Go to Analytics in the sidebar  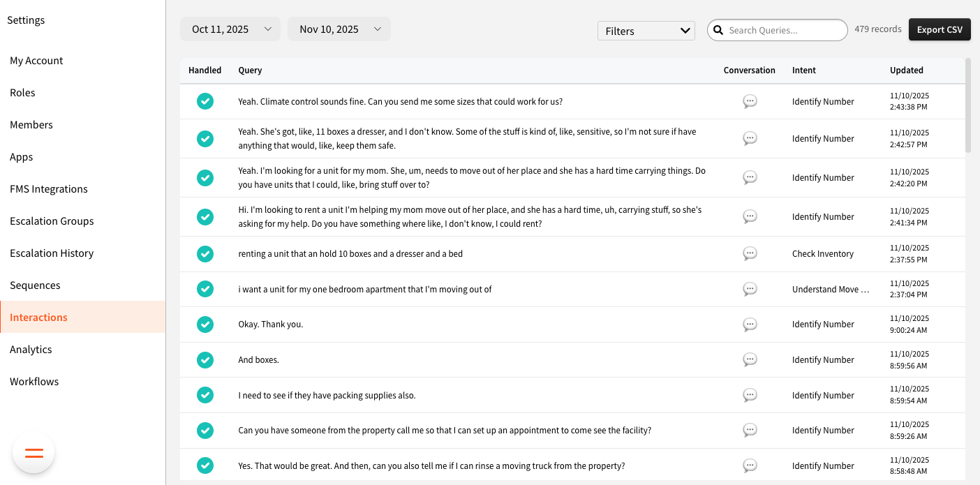31,350
